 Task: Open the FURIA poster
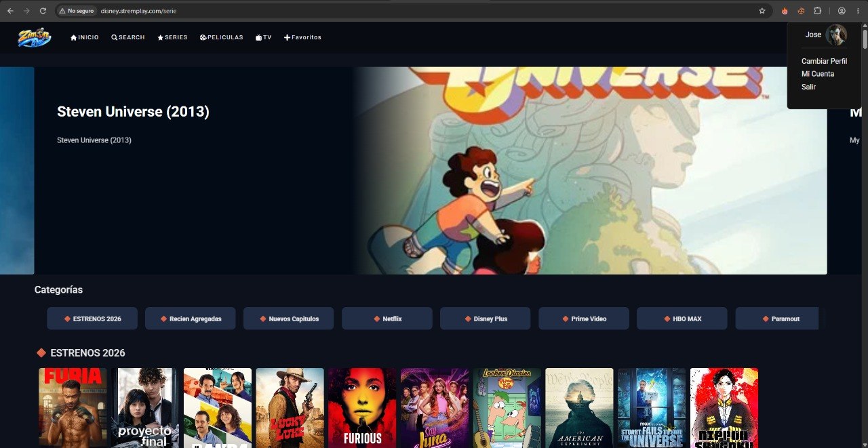pyautogui.click(x=73, y=408)
